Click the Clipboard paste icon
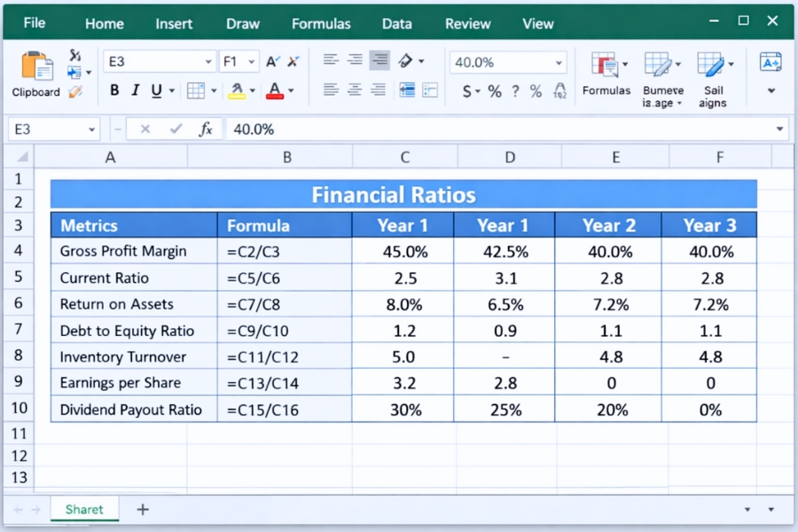The image size is (798, 532). (x=35, y=66)
